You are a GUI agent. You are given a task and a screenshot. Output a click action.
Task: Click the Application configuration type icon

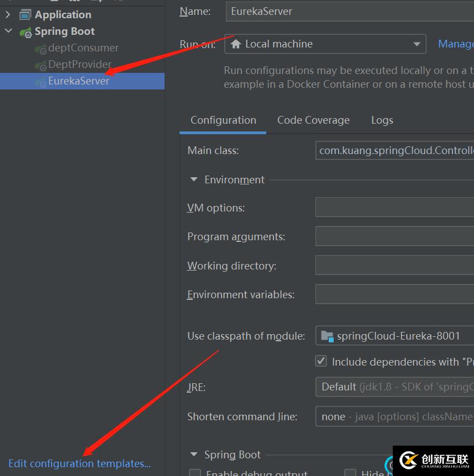pyautogui.click(x=25, y=14)
